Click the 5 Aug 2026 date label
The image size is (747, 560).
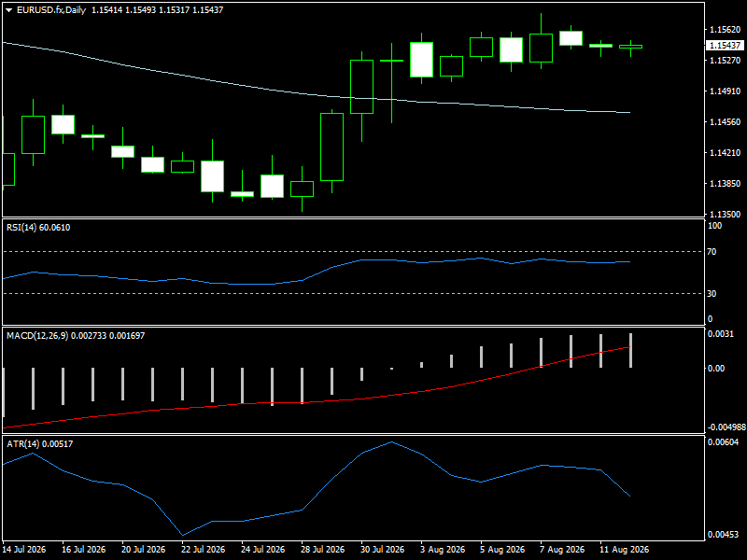(502, 550)
